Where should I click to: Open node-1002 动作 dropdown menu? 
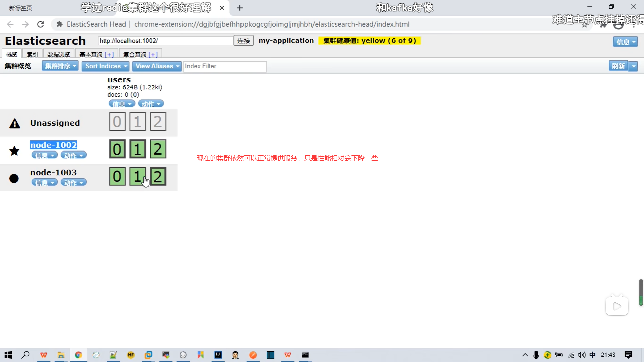pos(73,155)
